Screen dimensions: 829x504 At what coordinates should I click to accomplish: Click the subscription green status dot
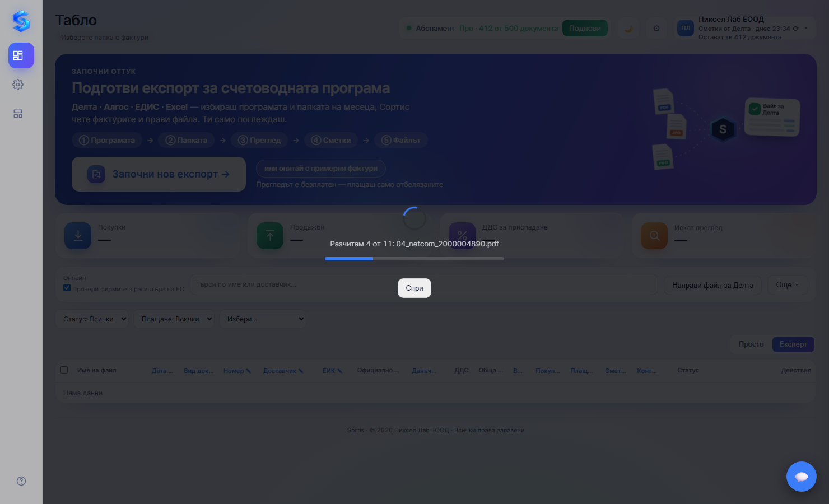pyautogui.click(x=409, y=28)
